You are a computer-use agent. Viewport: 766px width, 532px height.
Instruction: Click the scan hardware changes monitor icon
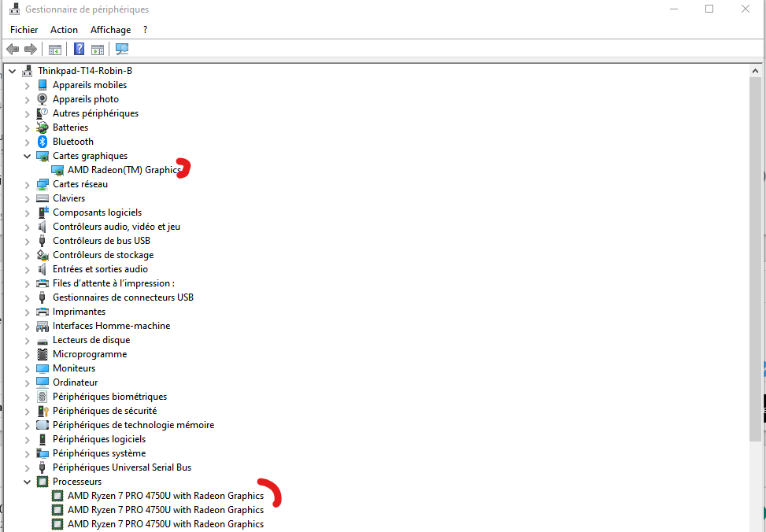(x=122, y=49)
